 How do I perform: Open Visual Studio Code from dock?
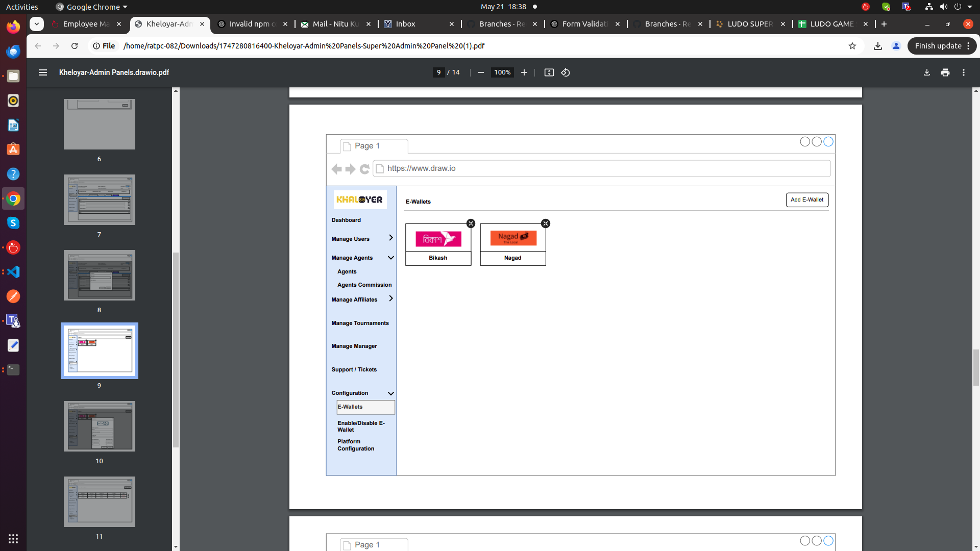click(13, 272)
